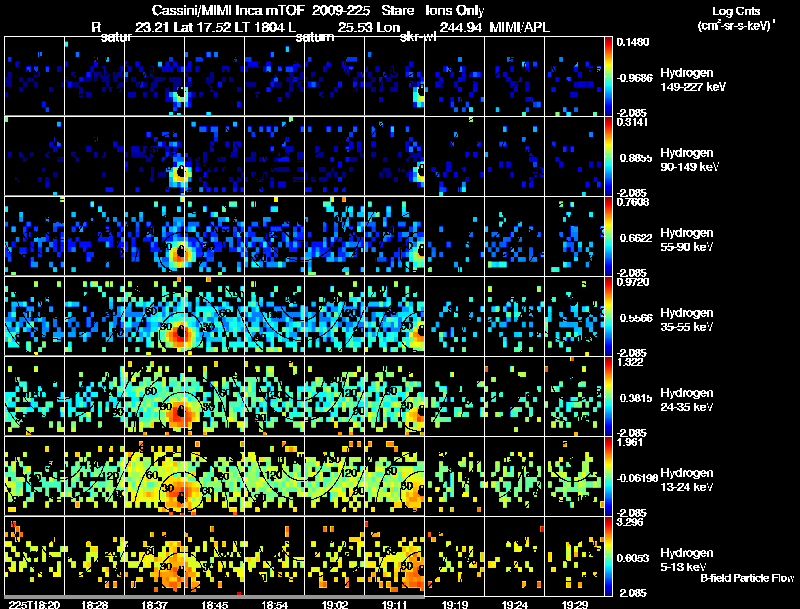800x609 pixels.
Task: Click the 90-149 keV color scale bar
Action: coord(608,156)
